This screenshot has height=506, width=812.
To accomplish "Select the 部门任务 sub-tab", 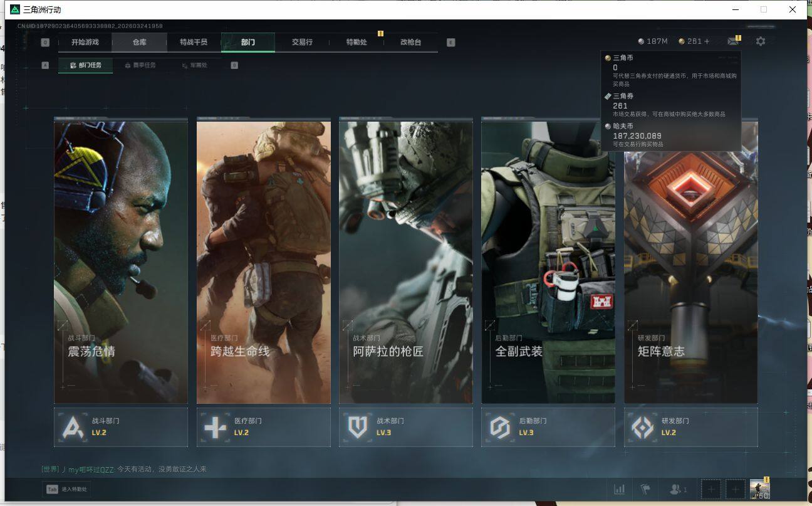I will (x=86, y=65).
